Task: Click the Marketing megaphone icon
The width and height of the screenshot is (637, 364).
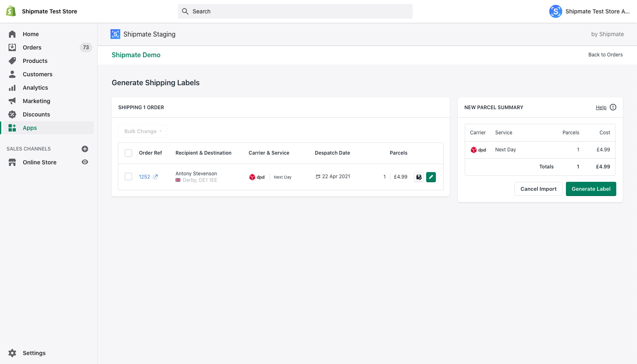Action: tap(12, 101)
